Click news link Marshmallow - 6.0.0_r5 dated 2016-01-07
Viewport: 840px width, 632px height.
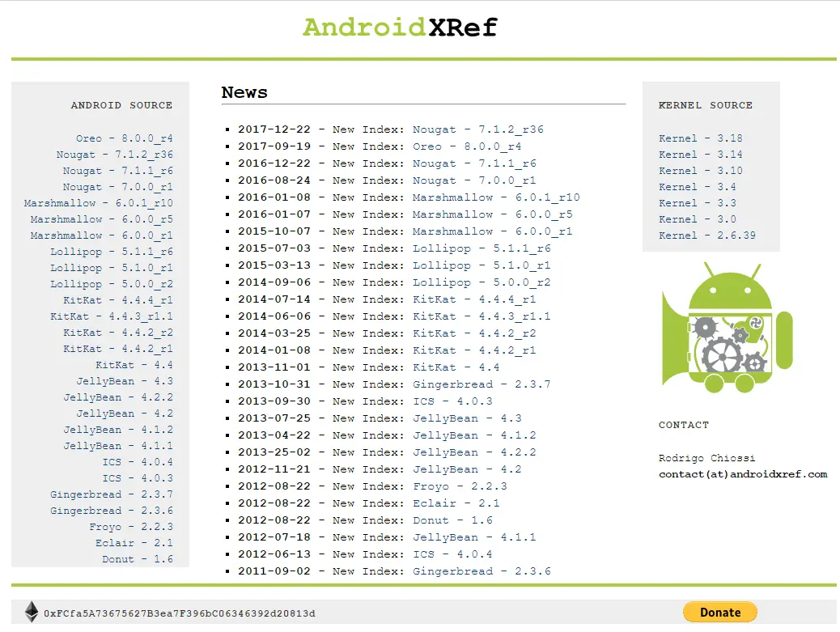click(x=492, y=214)
